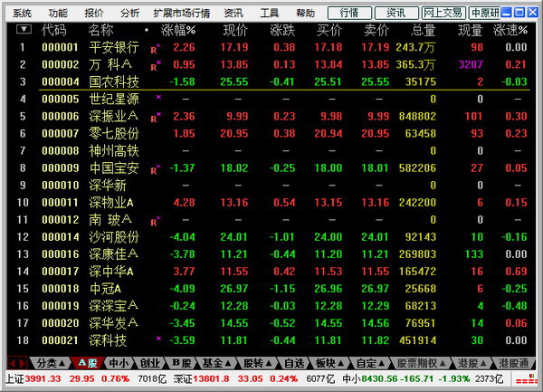Select the 零七股份 stock name
The height and width of the screenshot is (392, 543).
pyautogui.click(x=114, y=133)
